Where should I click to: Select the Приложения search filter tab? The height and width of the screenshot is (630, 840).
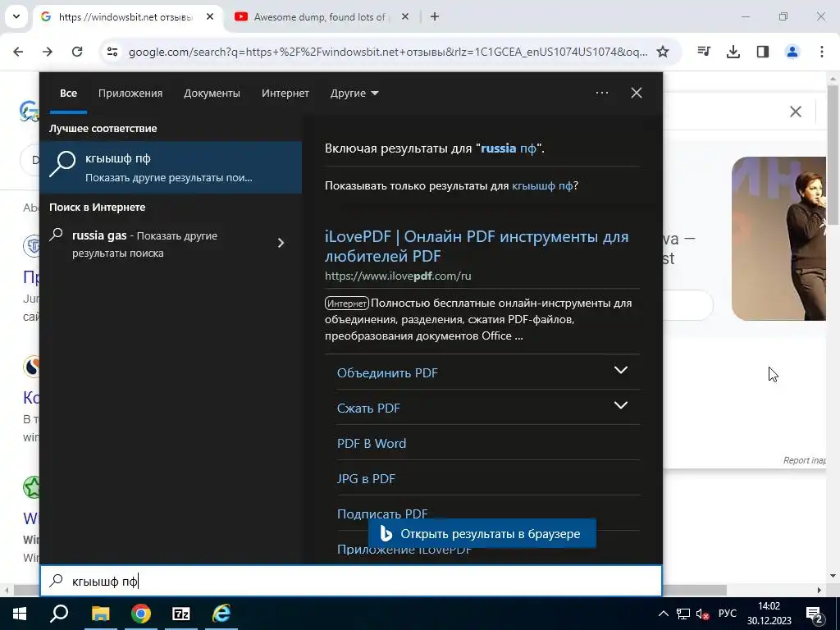[x=130, y=94]
